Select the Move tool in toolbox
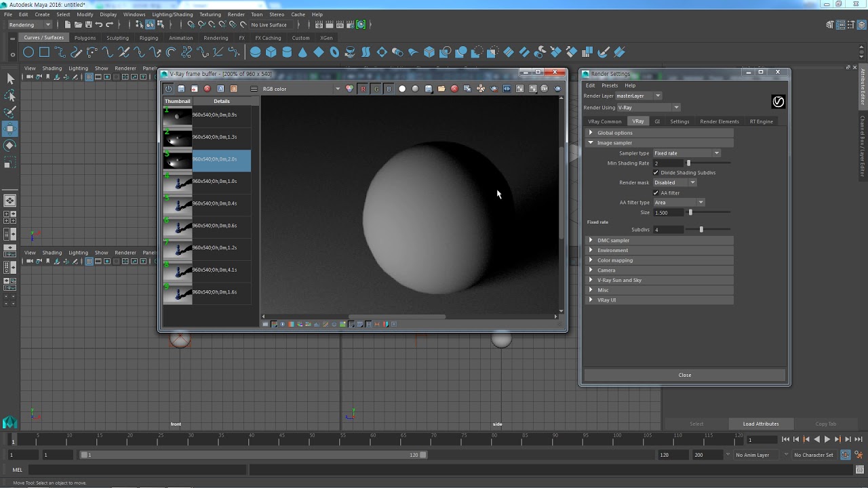The image size is (868, 488). 10,129
